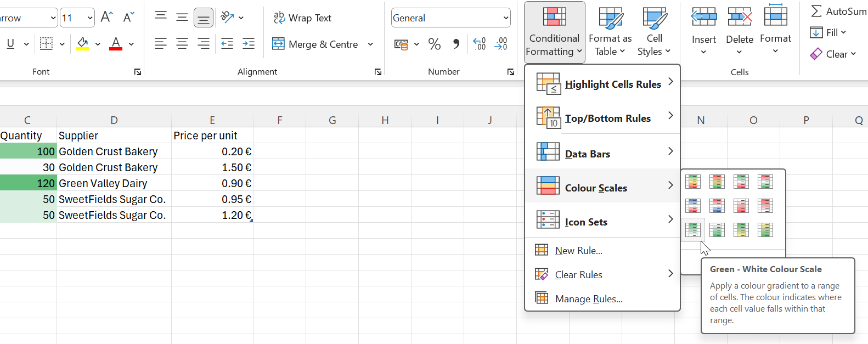Toggle bottom vertical alignment
This screenshot has height=344, width=868.
click(204, 18)
